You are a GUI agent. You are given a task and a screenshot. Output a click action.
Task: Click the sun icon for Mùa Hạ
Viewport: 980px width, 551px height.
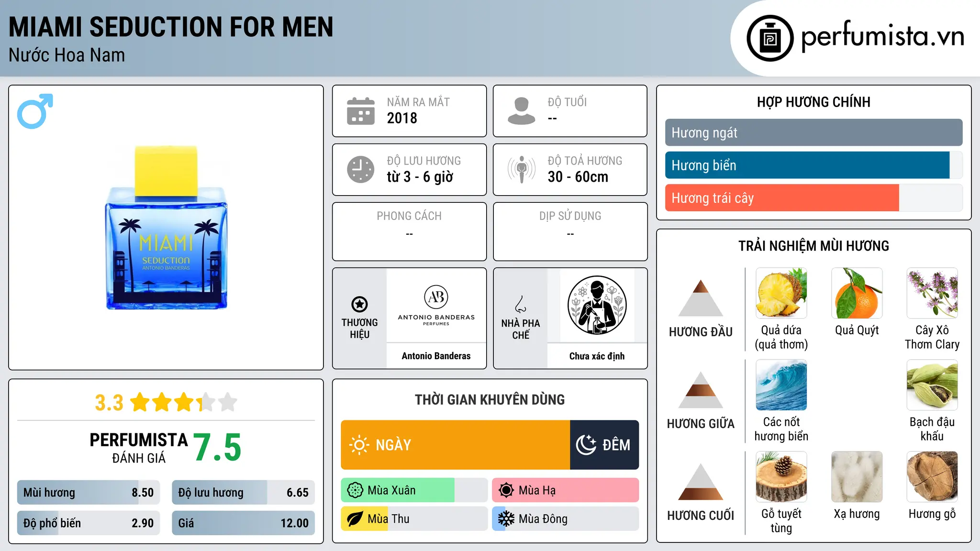(506, 490)
